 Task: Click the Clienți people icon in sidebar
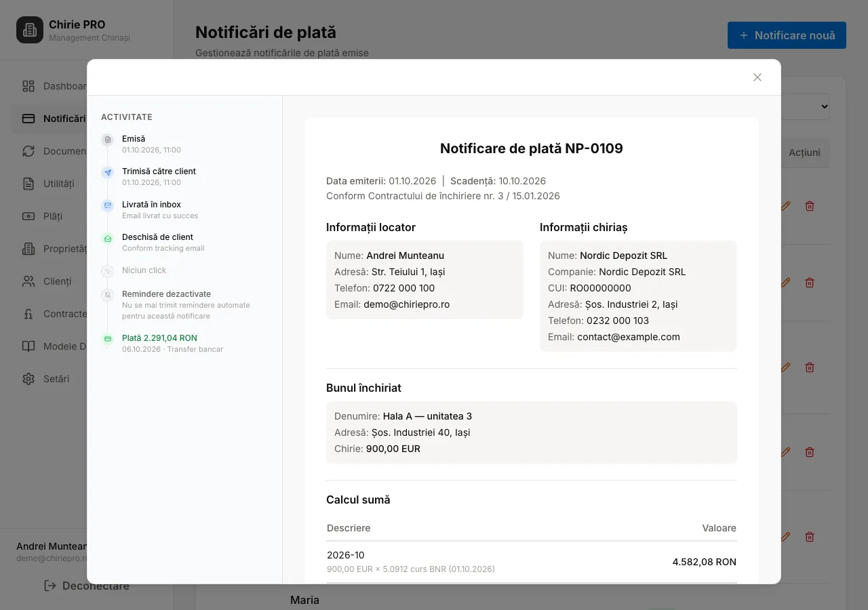[x=28, y=281]
